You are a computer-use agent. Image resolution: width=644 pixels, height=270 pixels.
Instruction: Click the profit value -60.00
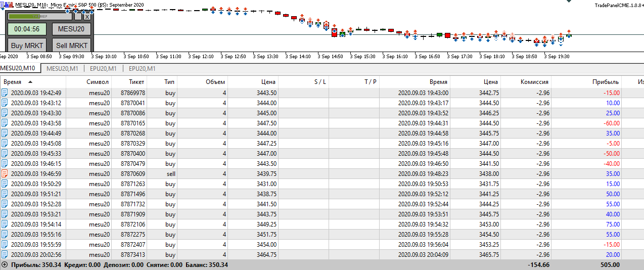pos(611,123)
